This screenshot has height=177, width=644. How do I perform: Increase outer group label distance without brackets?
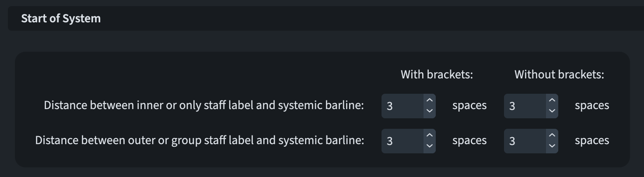pos(552,135)
